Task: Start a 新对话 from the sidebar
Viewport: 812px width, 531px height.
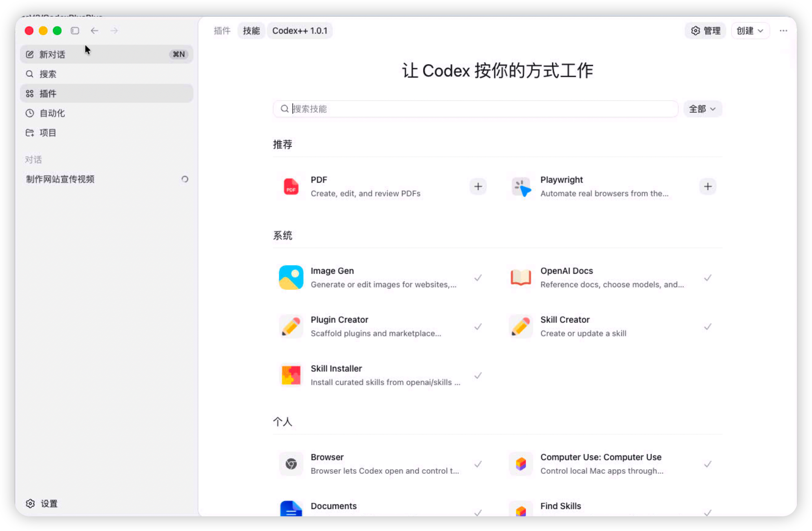Action: click(106, 54)
